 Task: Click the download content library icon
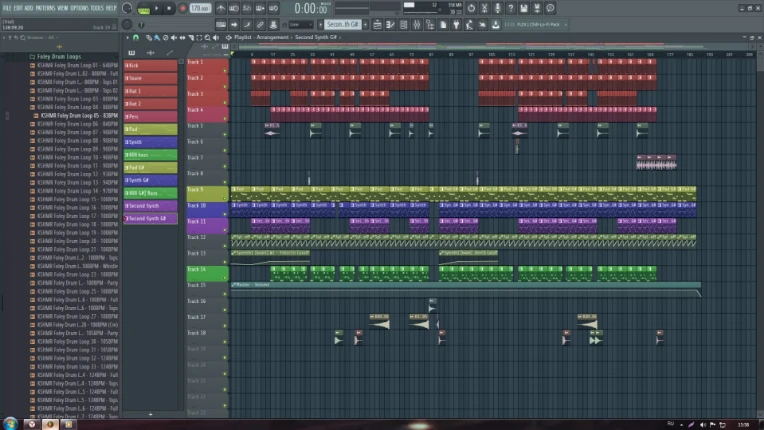tap(496, 24)
